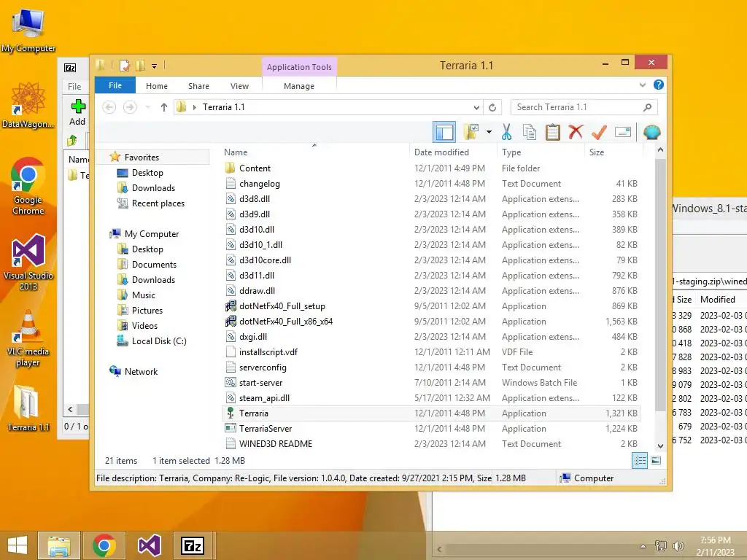Click the green Add button in 7-Zip window

point(77,112)
